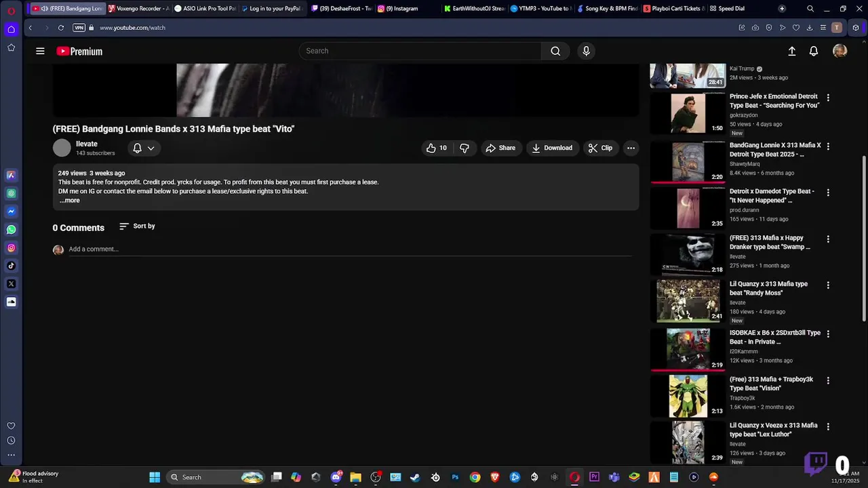Open a new browser tab with plus
Viewport: 868px width, 488px height.
pos(782,9)
